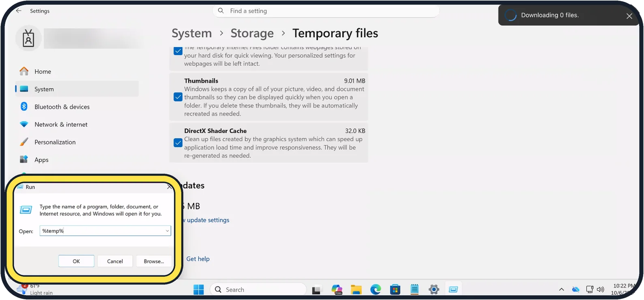
Task: Open File Explorer from the taskbar
Action: pyautogui.click(x=356, y=289)
